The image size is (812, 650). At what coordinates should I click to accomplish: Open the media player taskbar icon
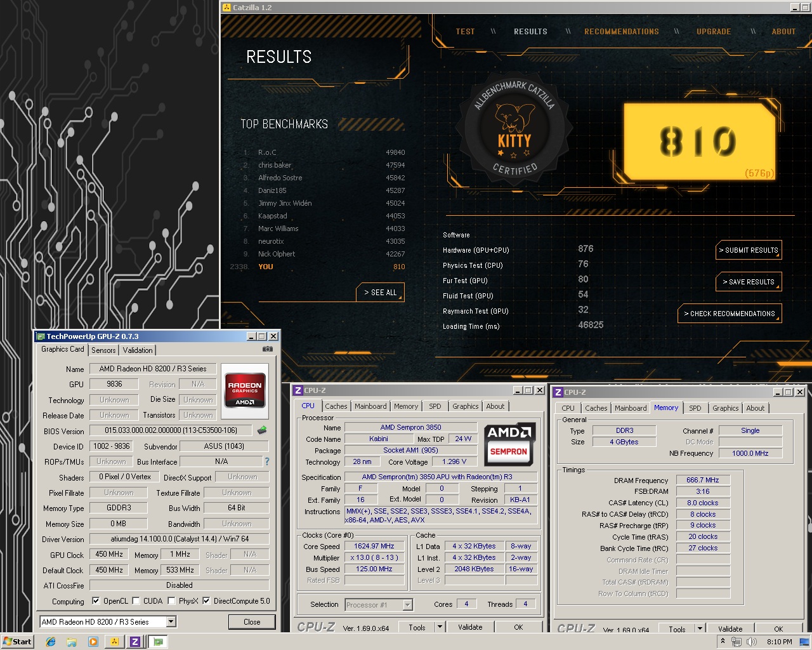tap(93, 642)
